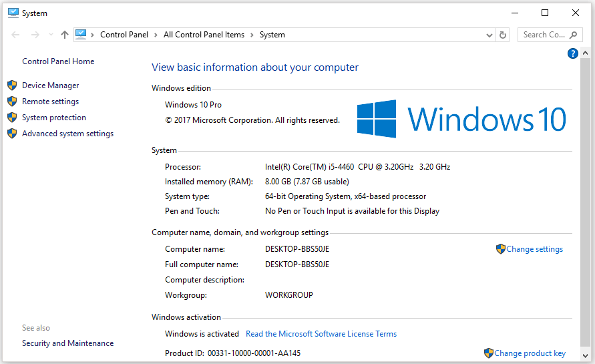Click the Pen and Touch value text
Screen dimensions: 595x364
click(352, 211)
